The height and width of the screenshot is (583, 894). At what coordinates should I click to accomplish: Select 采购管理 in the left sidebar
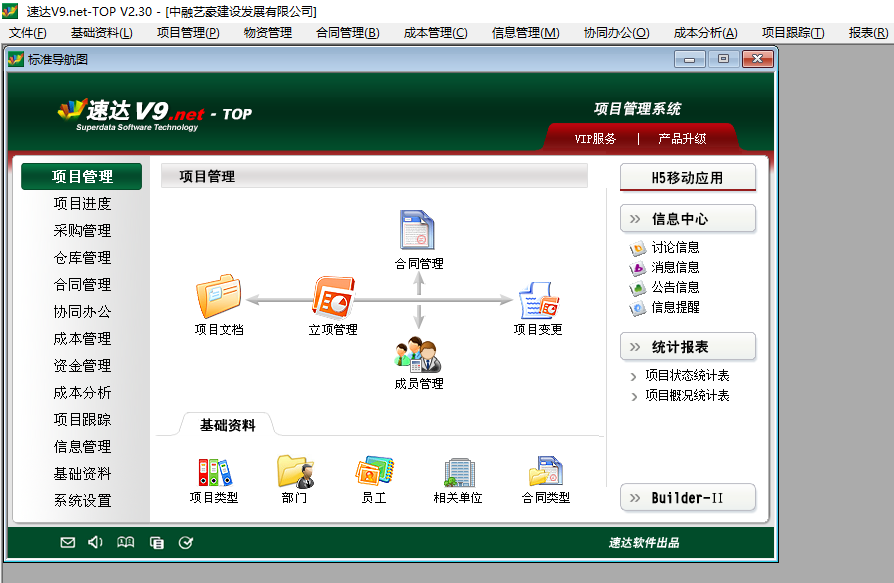tap(82, 231)
